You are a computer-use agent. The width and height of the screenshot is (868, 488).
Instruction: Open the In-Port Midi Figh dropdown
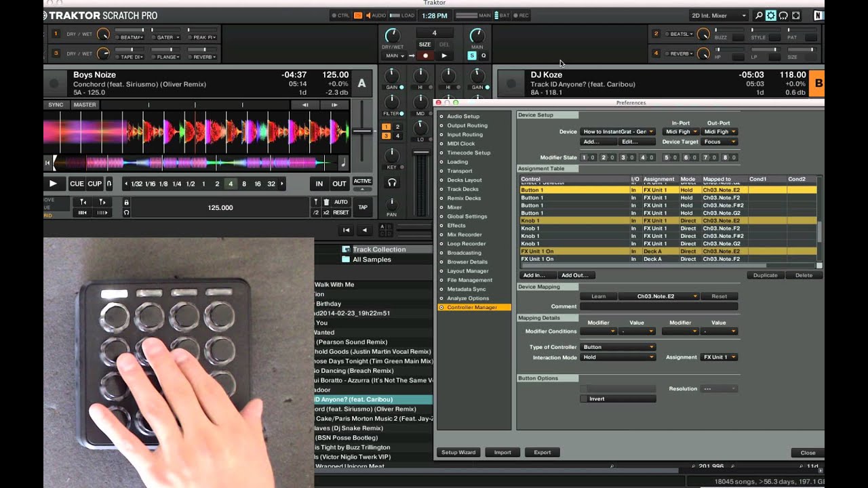click(x=680, y=131)
